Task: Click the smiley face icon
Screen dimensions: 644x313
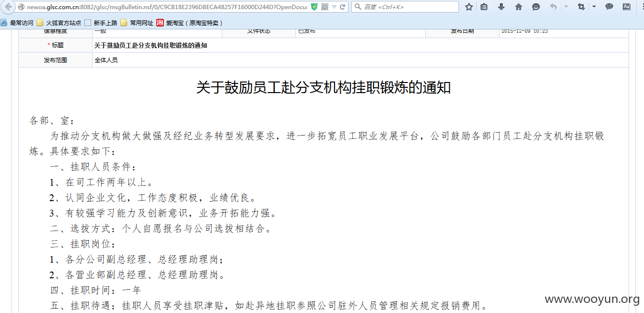Action: (536, 7)
